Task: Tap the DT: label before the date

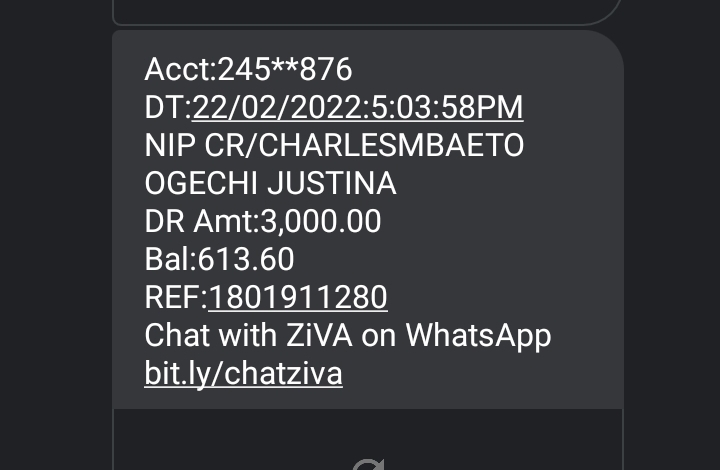Action: [x=168, y=107]
